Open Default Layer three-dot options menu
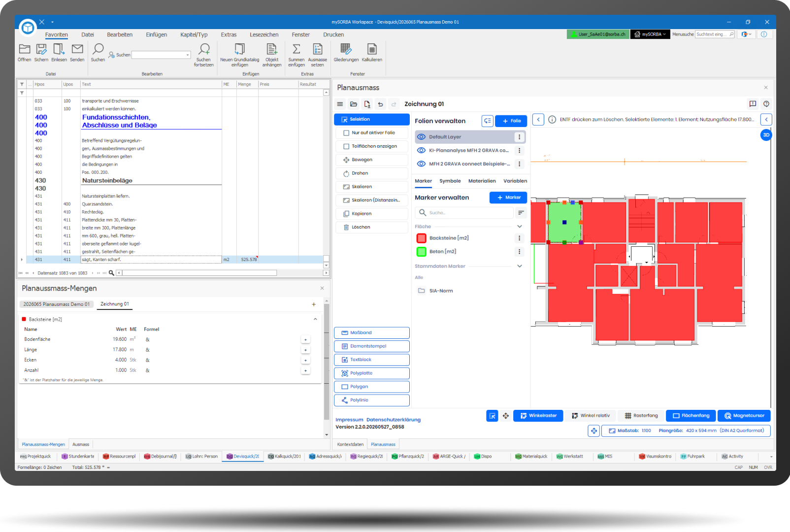 (x=519, y=137)
